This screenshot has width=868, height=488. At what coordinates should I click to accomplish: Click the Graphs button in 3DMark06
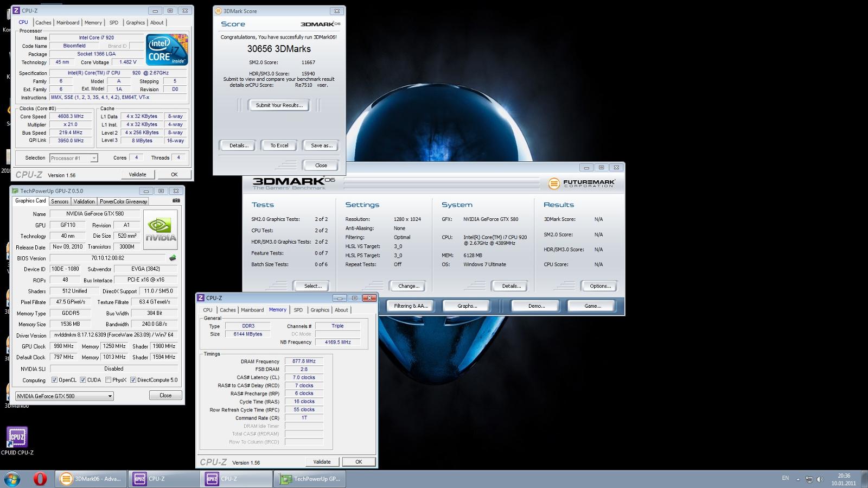(467, 306)
